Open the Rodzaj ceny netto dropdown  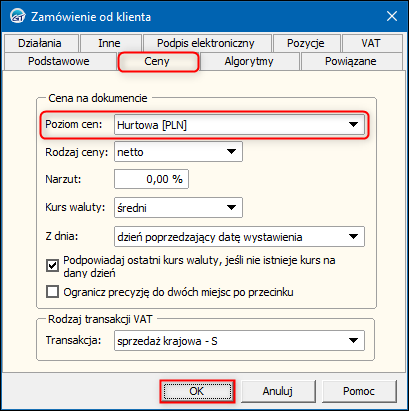pyautogui.click(x=178, y=152)
